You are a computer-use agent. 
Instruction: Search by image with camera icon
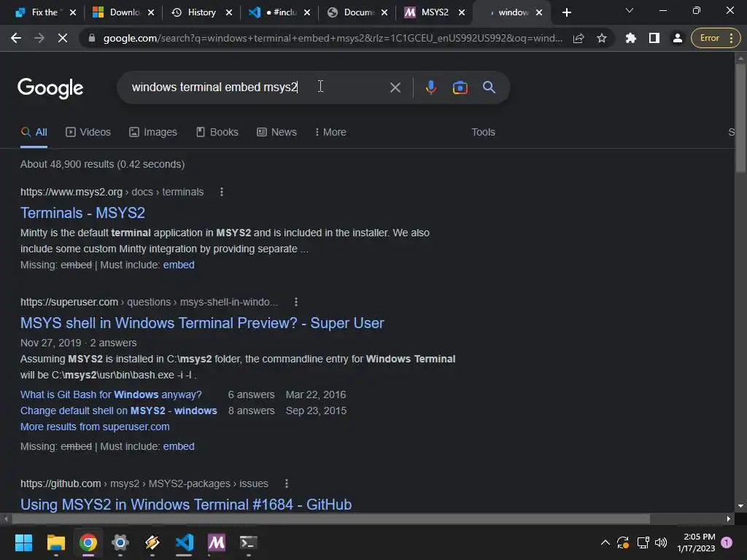point(460,87)
